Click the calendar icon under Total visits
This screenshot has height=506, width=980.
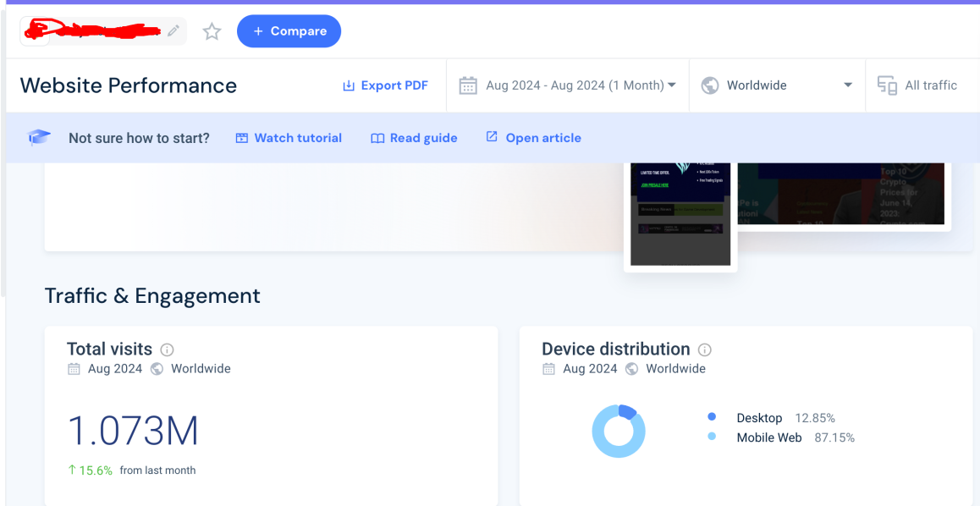(74, 369)
